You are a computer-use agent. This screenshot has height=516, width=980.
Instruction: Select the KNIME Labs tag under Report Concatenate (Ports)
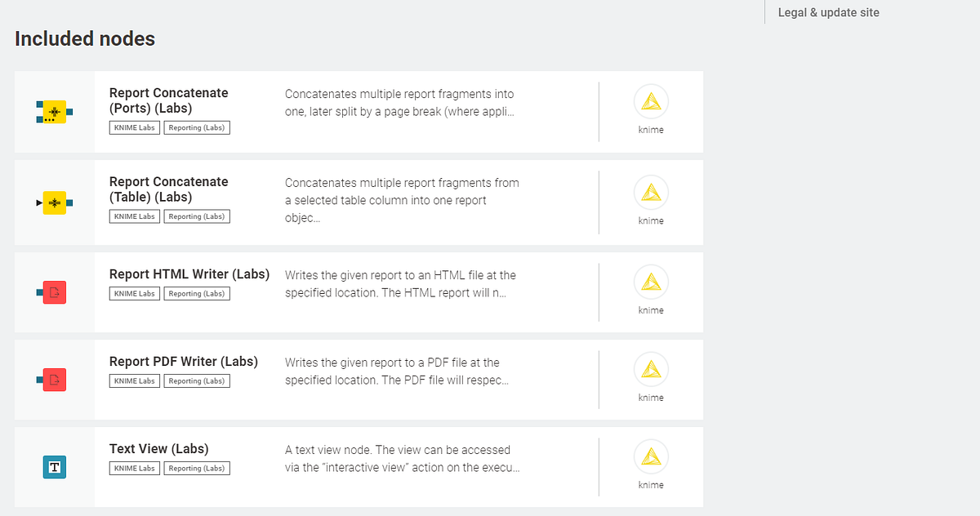click(x=134, y=127)
